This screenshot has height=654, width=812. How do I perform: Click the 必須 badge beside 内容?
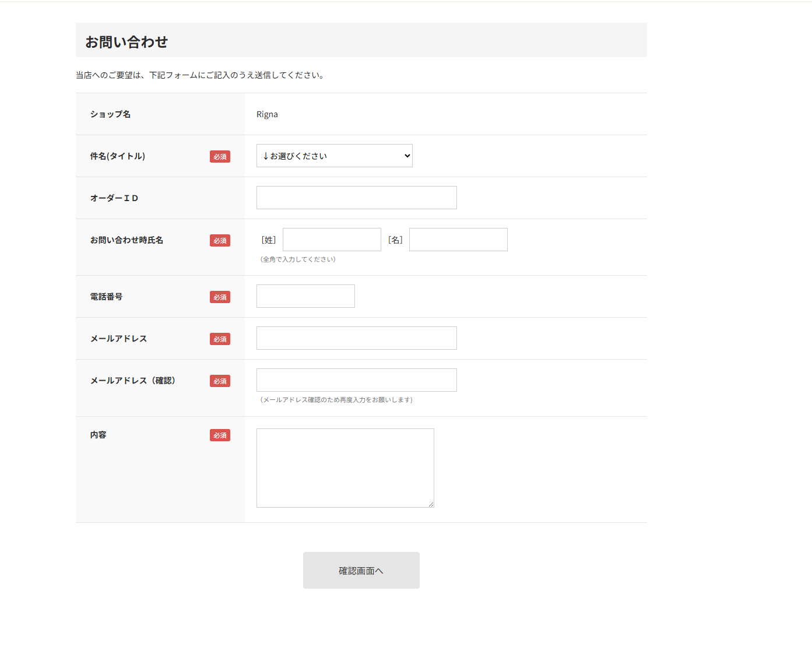click(220, 435)
